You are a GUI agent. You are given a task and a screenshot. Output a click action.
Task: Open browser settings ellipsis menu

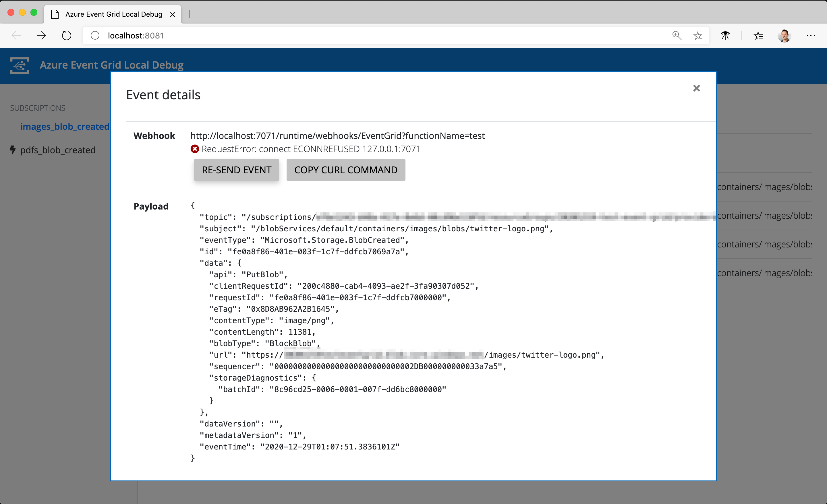click(x=811, y=36)
